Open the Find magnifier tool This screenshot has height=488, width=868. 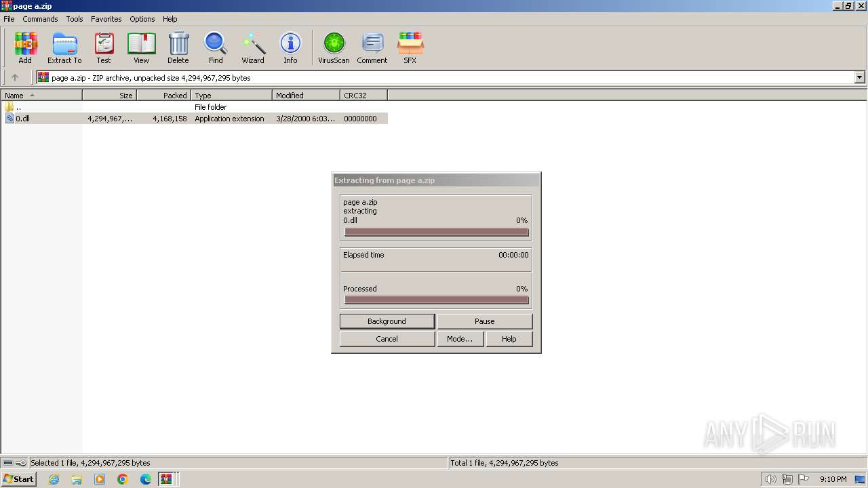[x=216, y=47]
